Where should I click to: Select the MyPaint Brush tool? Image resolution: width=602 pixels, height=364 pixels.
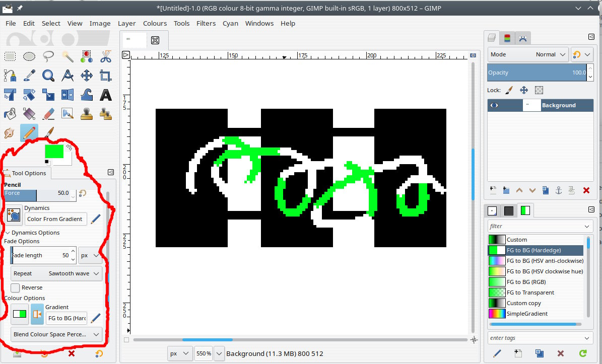(x=68, y=114)
